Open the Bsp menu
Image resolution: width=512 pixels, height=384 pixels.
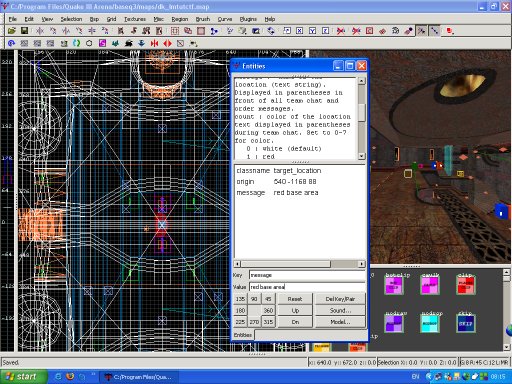(x=94, y=19)
